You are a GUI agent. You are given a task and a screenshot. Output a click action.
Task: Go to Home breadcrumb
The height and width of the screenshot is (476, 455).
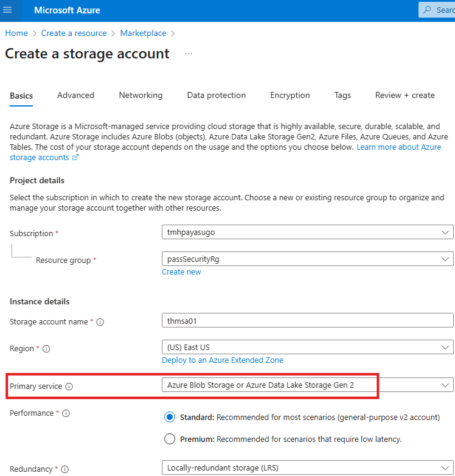(x=16, y=33)
